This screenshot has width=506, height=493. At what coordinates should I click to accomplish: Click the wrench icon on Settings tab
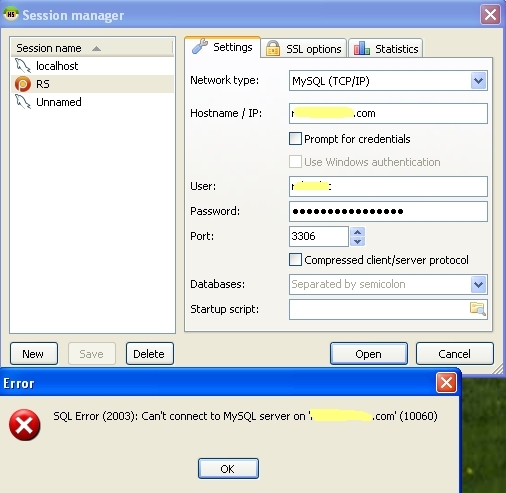coord(200,47)
